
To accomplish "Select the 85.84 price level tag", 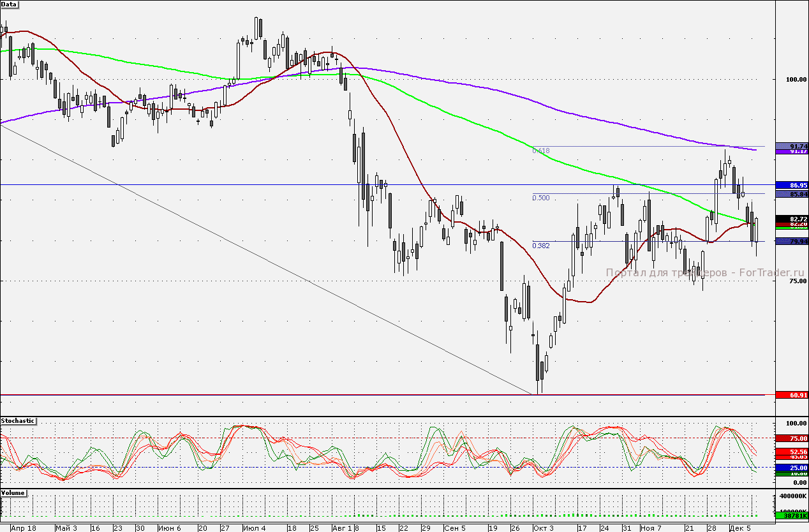I will click(x=791, y=194).
